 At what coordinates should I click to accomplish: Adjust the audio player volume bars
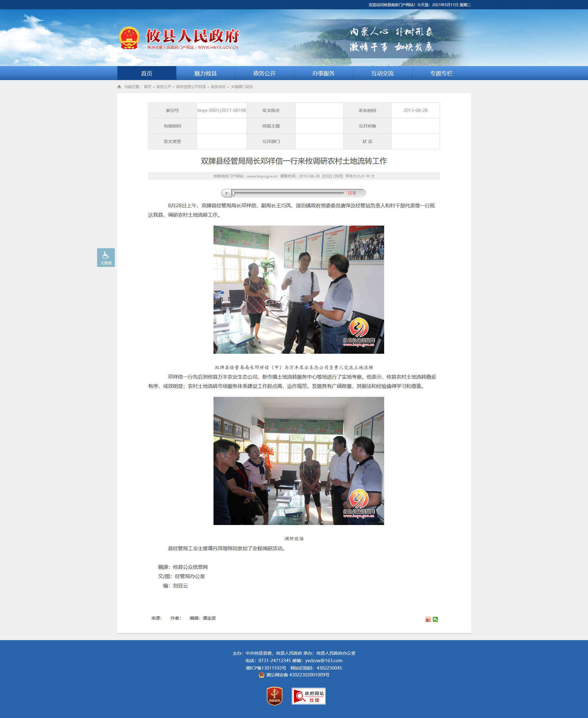pyautogui.click(x=352, y=193)
